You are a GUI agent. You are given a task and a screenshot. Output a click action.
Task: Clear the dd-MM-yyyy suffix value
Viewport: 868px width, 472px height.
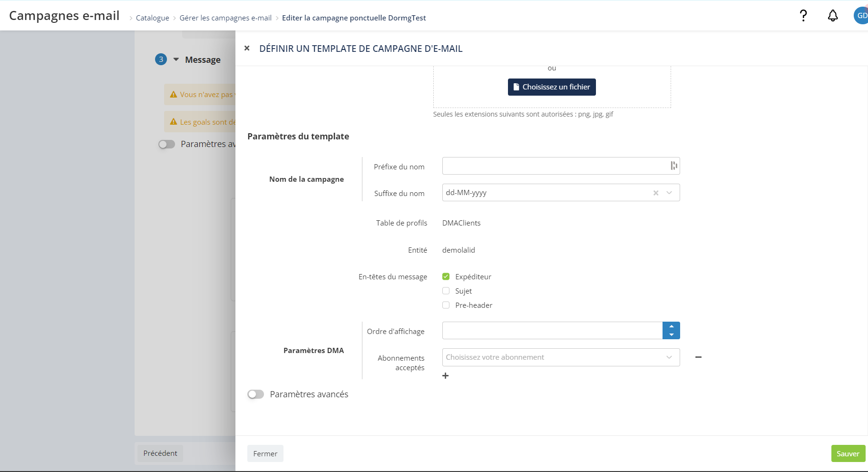coord(656,193)
